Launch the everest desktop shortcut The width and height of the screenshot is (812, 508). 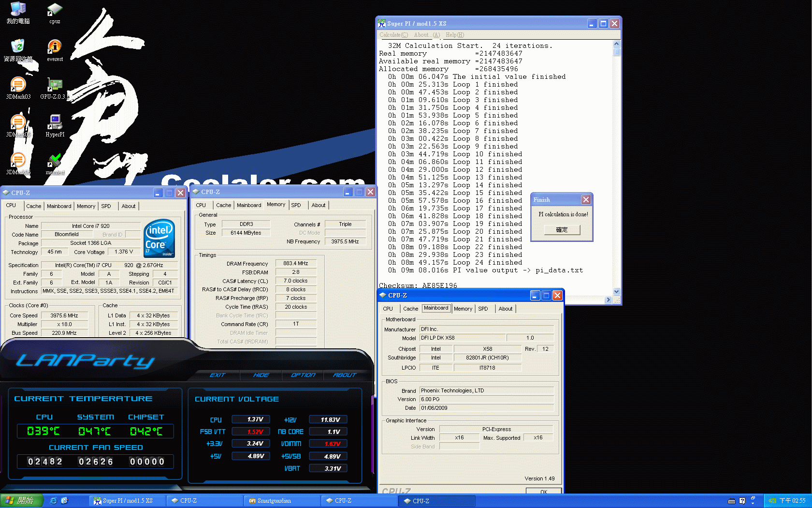click(55, 51)
